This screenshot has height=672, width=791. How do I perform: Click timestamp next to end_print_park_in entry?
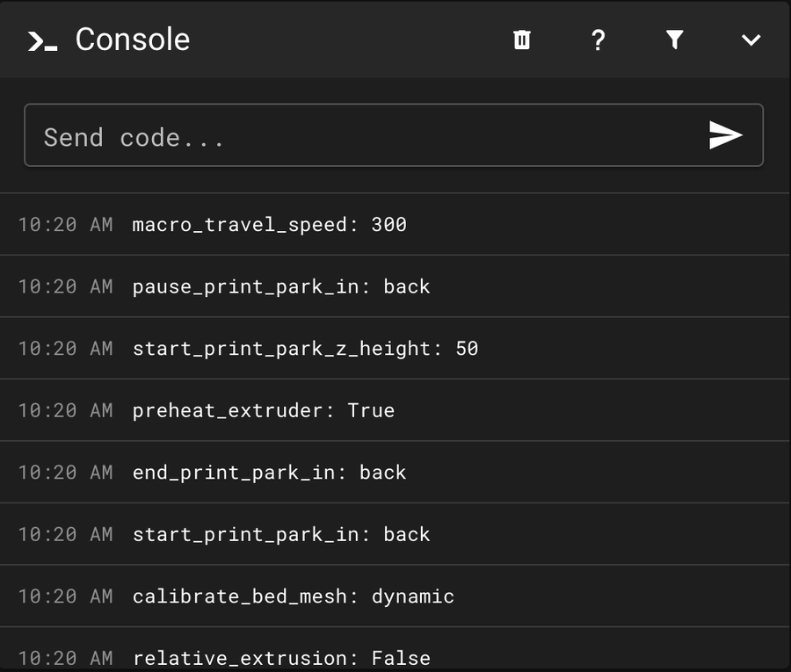pos(65,473)
